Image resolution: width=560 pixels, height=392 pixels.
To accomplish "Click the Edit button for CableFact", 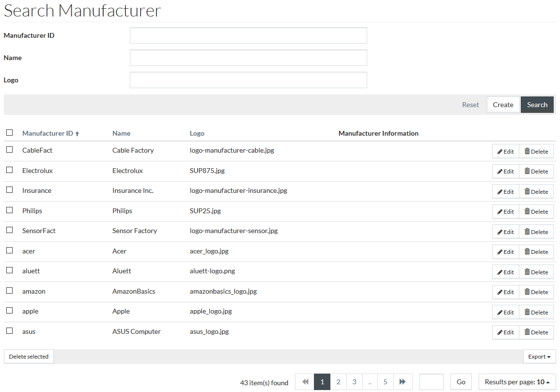I will [505, 151].
